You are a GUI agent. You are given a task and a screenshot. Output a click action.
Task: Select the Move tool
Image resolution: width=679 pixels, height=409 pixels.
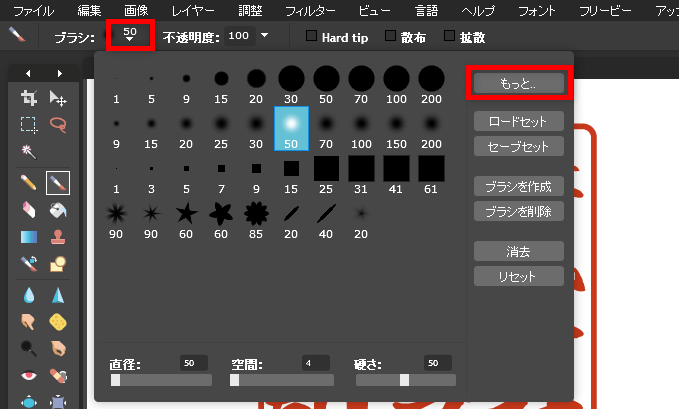pos(58,98)
